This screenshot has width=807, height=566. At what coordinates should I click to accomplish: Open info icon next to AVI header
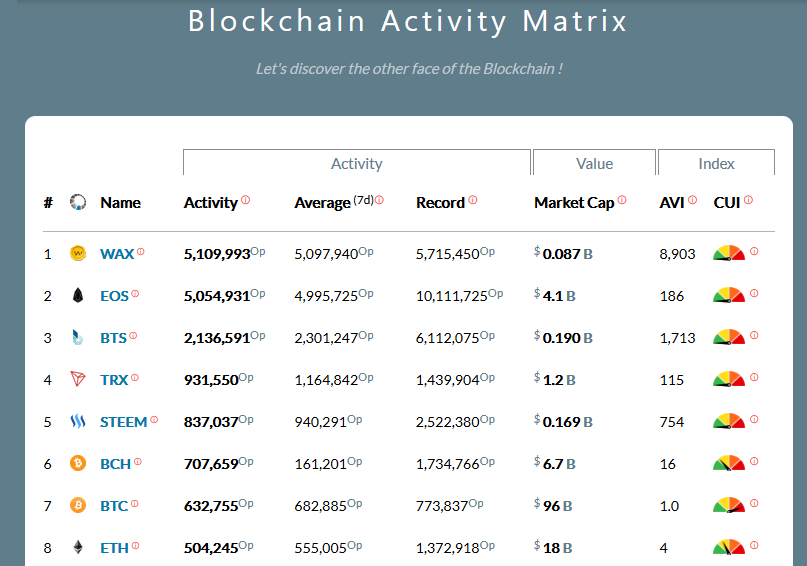(692, 200)
